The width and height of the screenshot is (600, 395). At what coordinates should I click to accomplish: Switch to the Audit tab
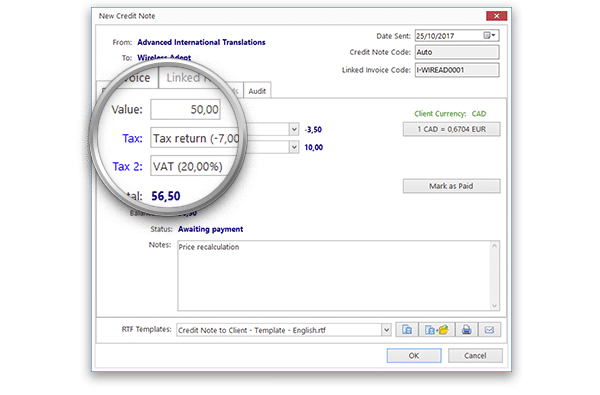point(257,91)
